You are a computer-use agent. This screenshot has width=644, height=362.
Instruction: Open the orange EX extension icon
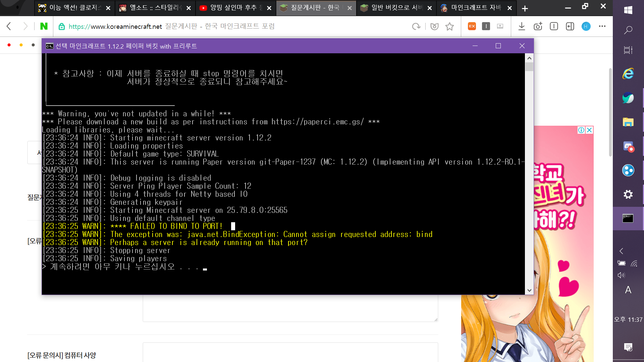click(472, 26)
